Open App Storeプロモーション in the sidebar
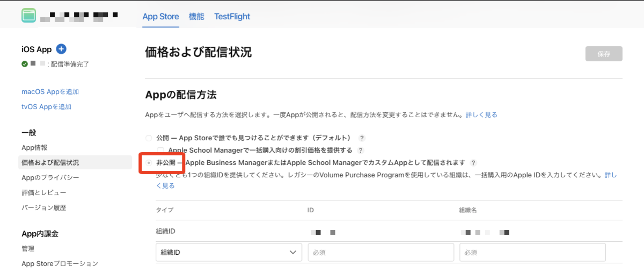 click(60, 264)
